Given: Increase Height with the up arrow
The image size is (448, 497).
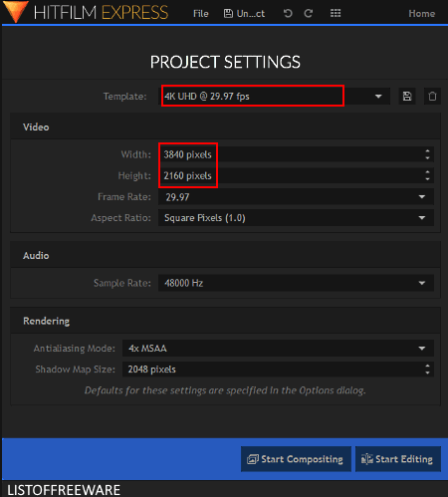Looking at the screenshot, I should [x=427, y=172].
